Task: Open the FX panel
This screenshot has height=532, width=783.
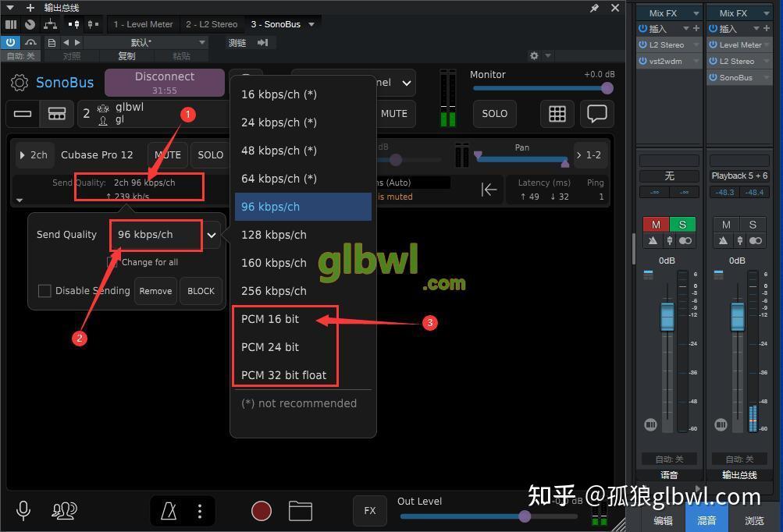Action: [369, 510]
